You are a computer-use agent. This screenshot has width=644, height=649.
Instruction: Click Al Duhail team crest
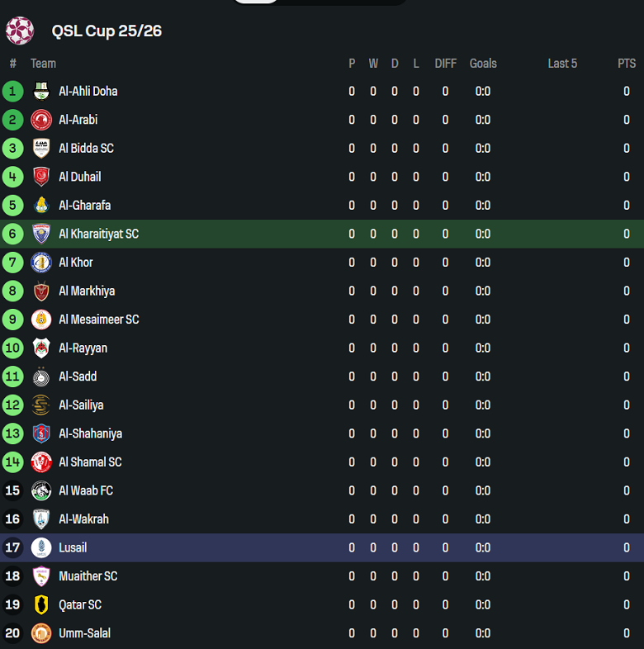click(x=41, y=177)
